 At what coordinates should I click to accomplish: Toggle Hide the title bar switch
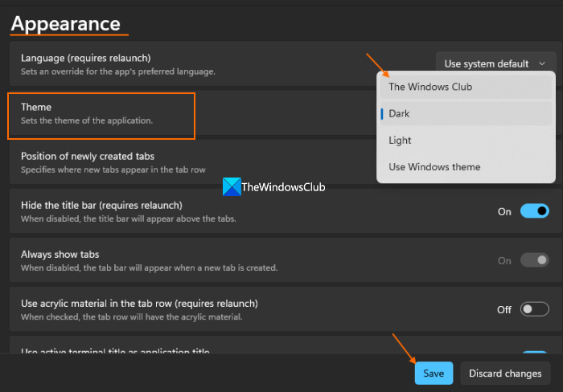point(534,211)
